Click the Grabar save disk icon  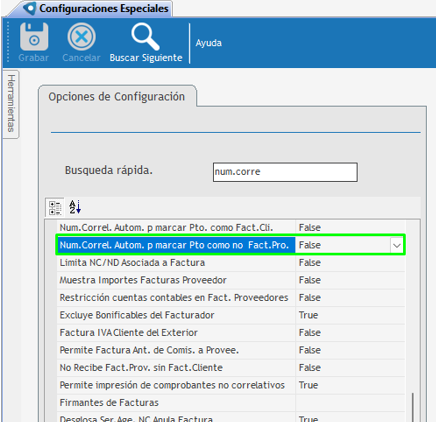[x=34, y=36]
